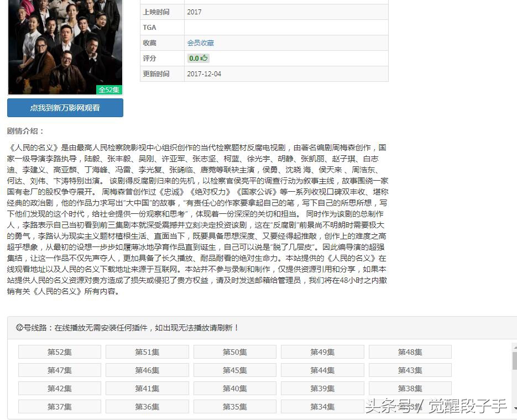Open episode 第50集
517x420 pixels.
[234, 351]
